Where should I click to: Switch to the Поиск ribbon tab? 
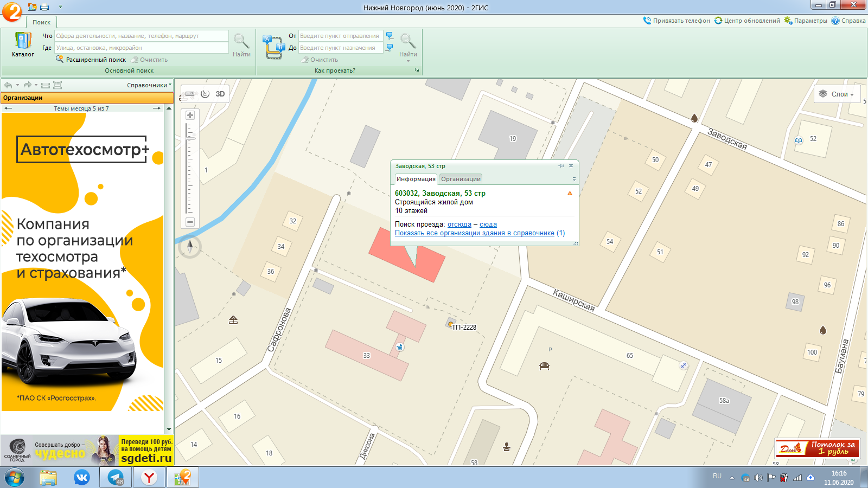[41, 22]
